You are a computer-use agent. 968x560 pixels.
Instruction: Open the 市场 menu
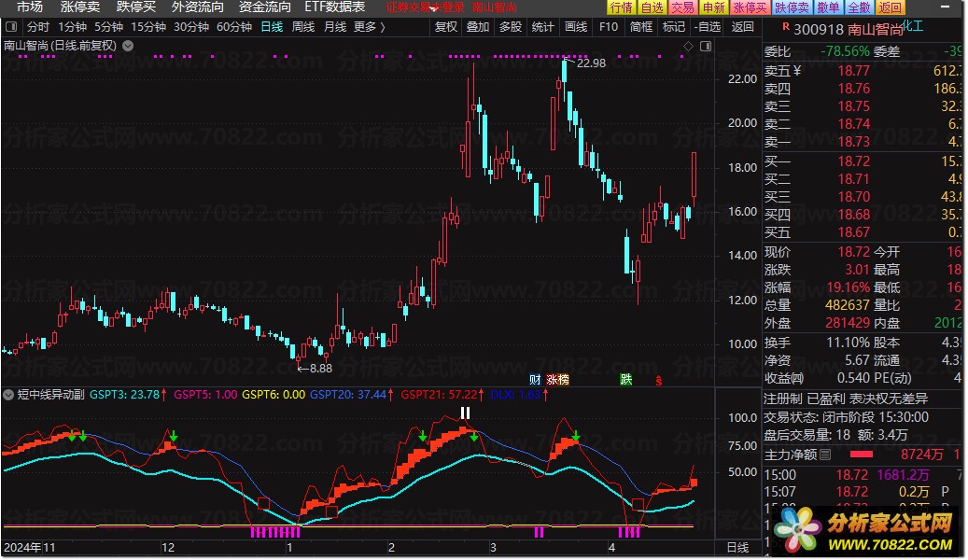pyautogui.click(x=30, y=7)
